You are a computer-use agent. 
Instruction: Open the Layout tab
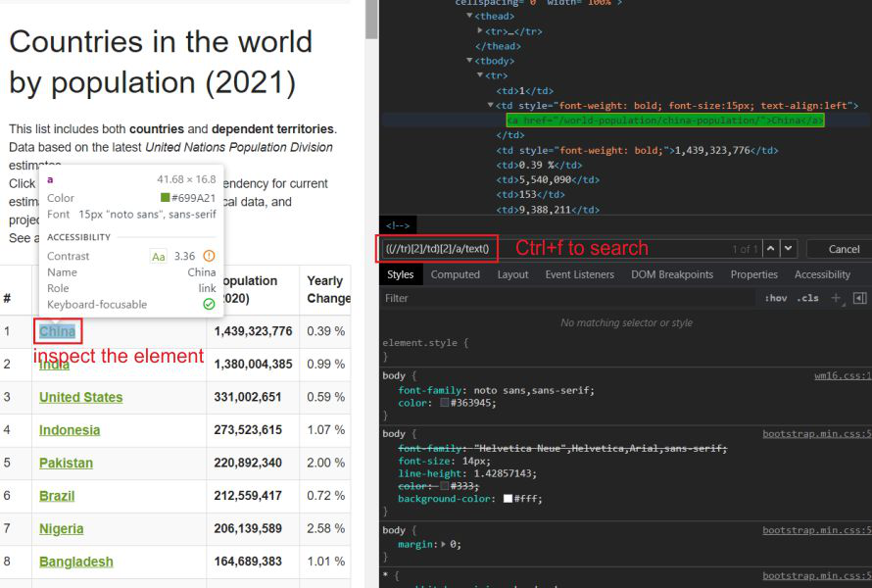[512, 274]
